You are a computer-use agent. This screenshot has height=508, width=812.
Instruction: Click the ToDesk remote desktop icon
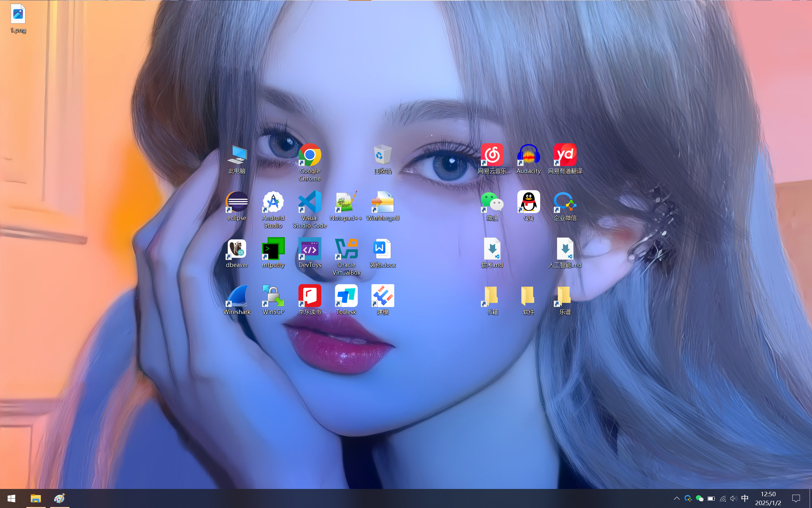click(346, 300)
